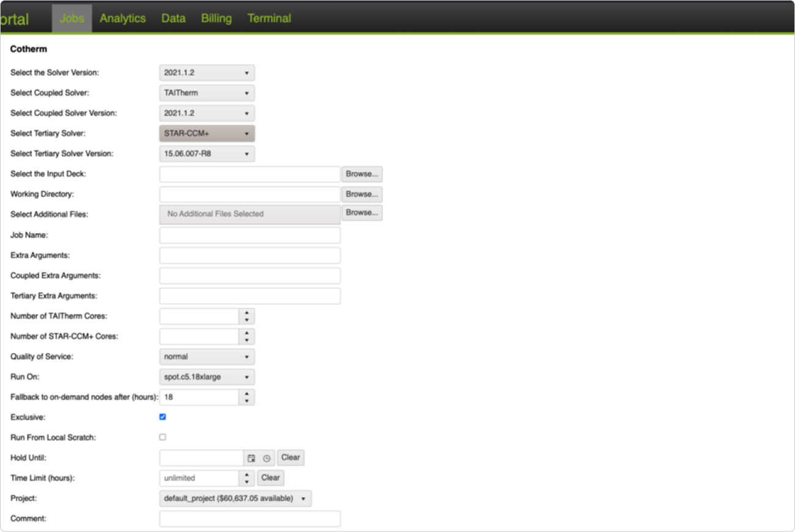Image resolution: width=795 pixels, height=532 pixels.
Task: Focus the Comment field
Action: tap(250, 519)
